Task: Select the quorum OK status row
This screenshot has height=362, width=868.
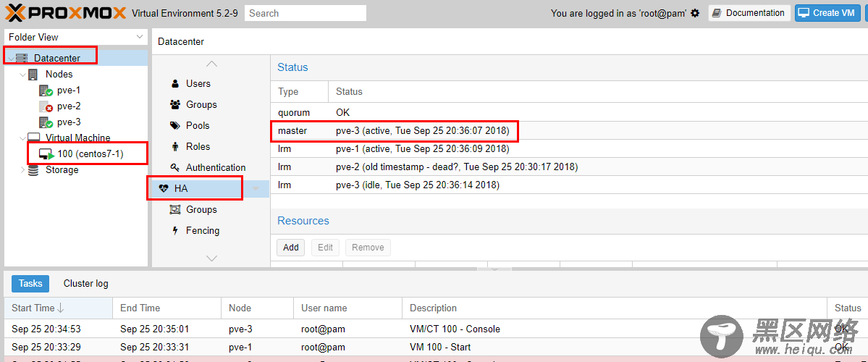Action: point(569,112)
